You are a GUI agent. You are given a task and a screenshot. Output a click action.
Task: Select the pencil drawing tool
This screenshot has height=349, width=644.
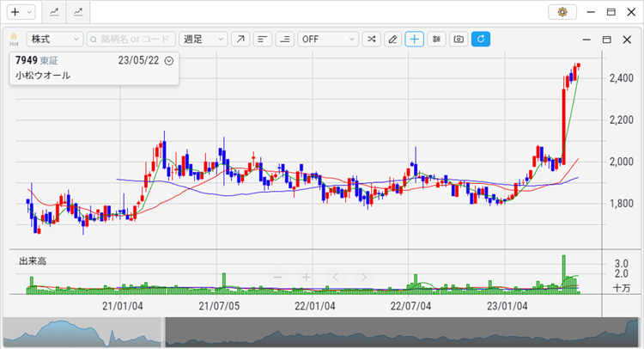393,40
